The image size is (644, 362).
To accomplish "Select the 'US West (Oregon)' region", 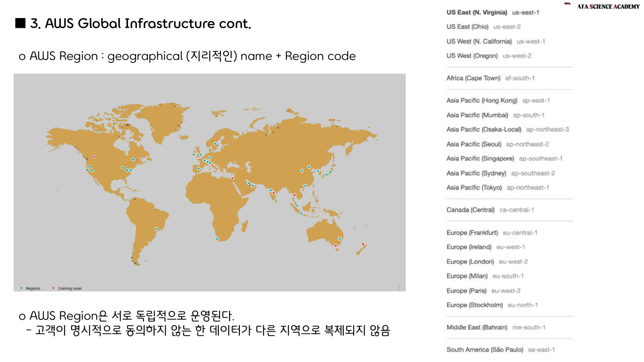I will (x=472, y=56).
